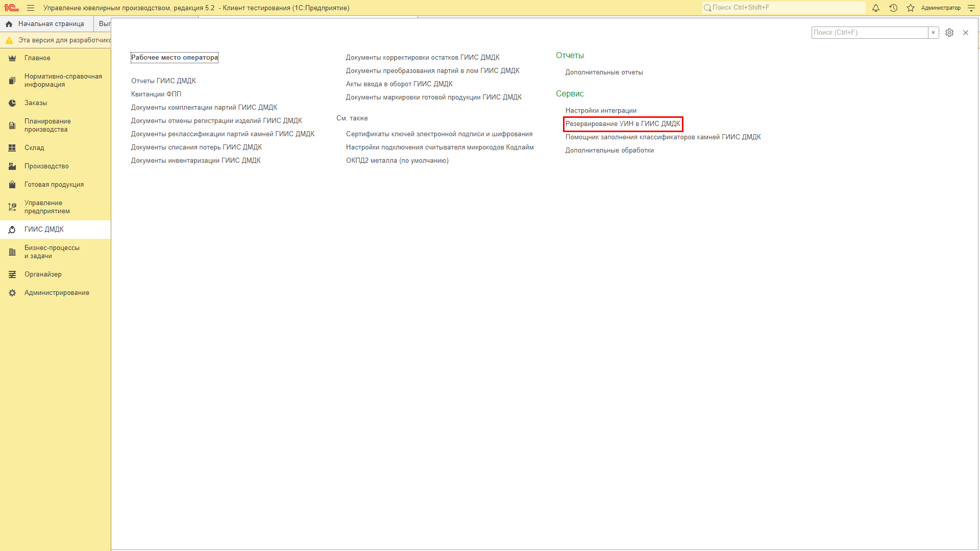Click the chart icon beside Управление предприятием
The width and height of the screenshot is (980, 551).
point(12,207)
